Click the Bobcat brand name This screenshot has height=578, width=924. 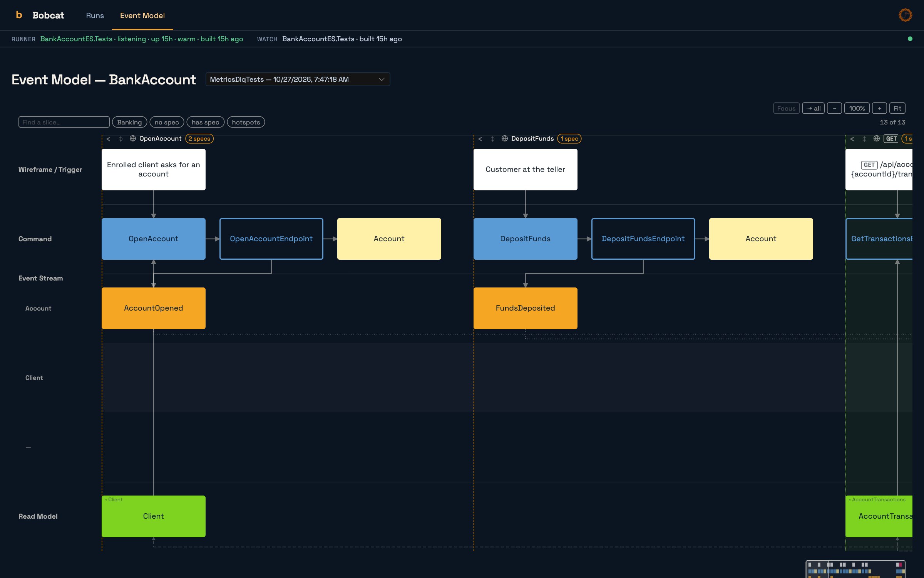click(48, 15)
